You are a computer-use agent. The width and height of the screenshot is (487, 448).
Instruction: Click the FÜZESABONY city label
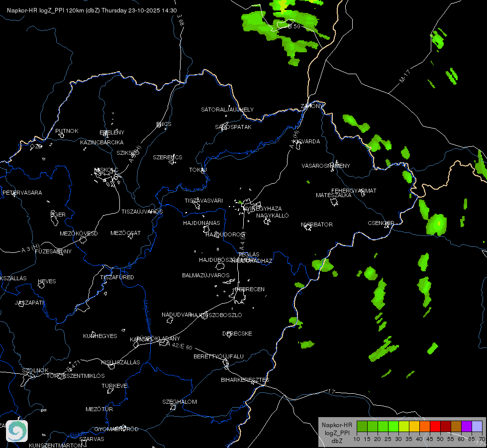tap(53, 251)
